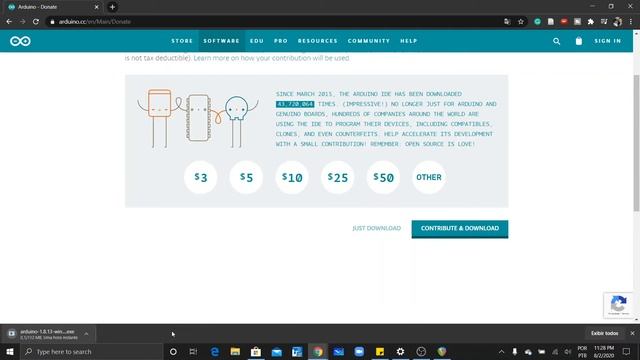Bookmark this page with the star
Screen dimensions: 640x360
click(x=521, y=22)
